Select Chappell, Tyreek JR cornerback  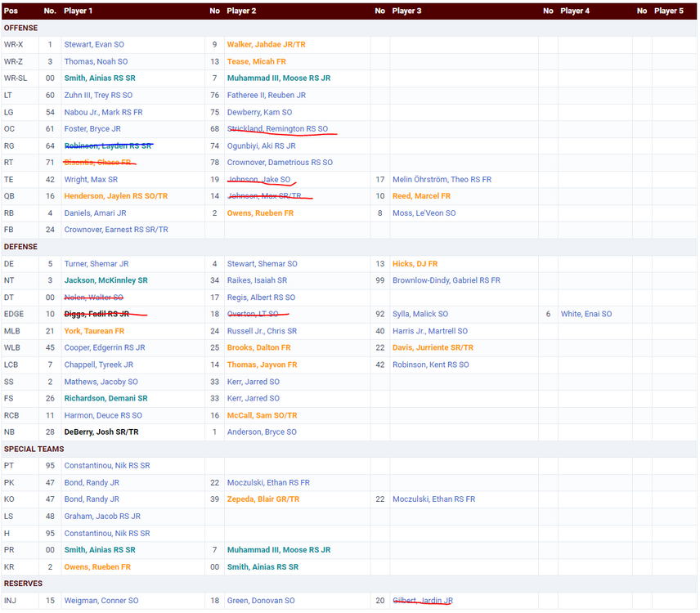[99, 365]
